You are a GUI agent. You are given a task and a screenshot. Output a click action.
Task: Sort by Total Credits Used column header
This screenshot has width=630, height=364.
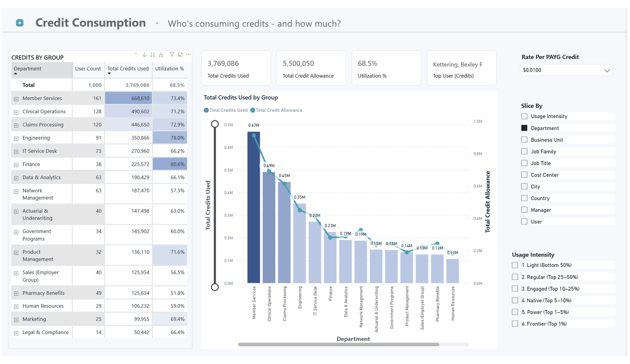[128, 70]
